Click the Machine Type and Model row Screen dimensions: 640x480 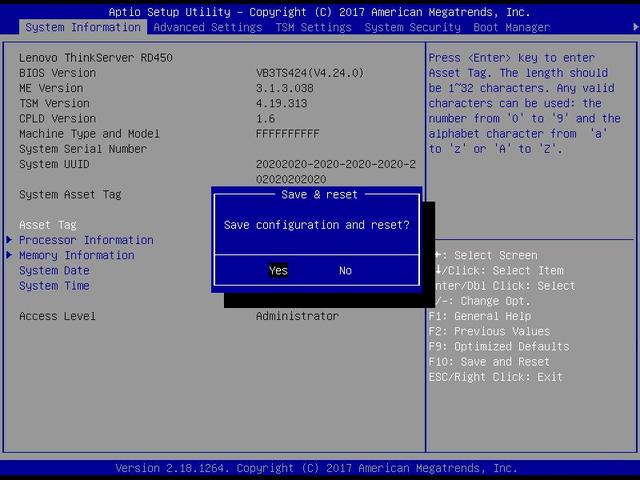tap(89, 134)
